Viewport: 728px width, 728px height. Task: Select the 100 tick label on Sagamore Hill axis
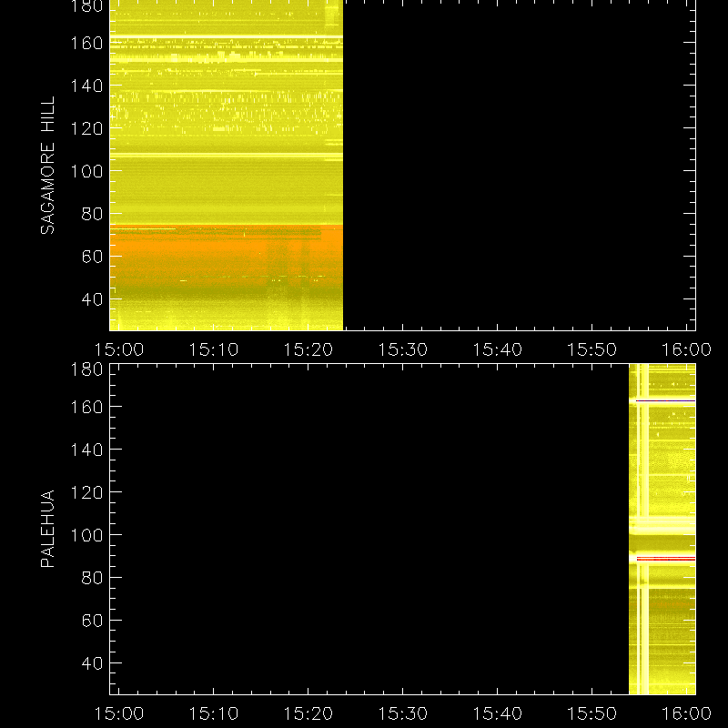(x=86, y=171)
